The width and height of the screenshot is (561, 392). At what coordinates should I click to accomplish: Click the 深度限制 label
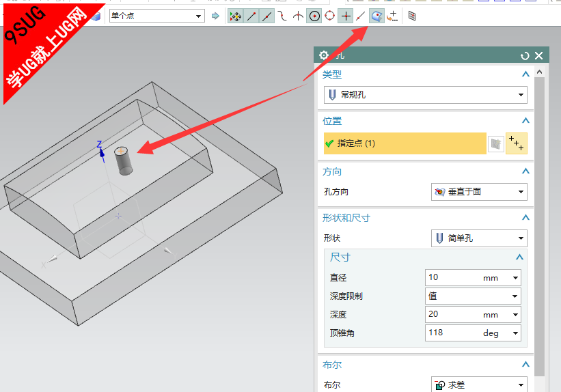coord(346,296)
